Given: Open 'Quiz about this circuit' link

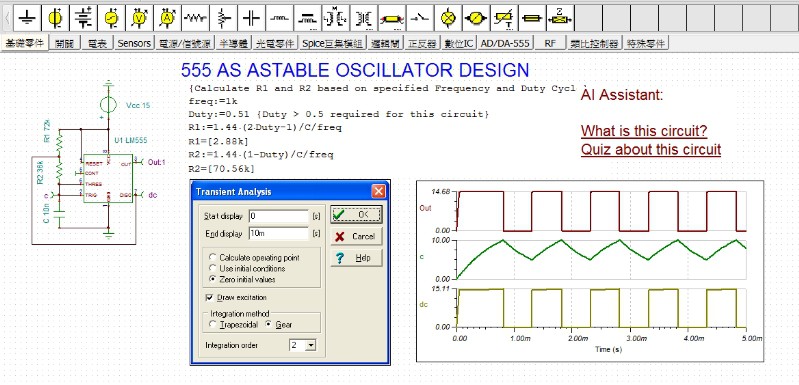Looking at the screenshot, I should tap(651, 150).
